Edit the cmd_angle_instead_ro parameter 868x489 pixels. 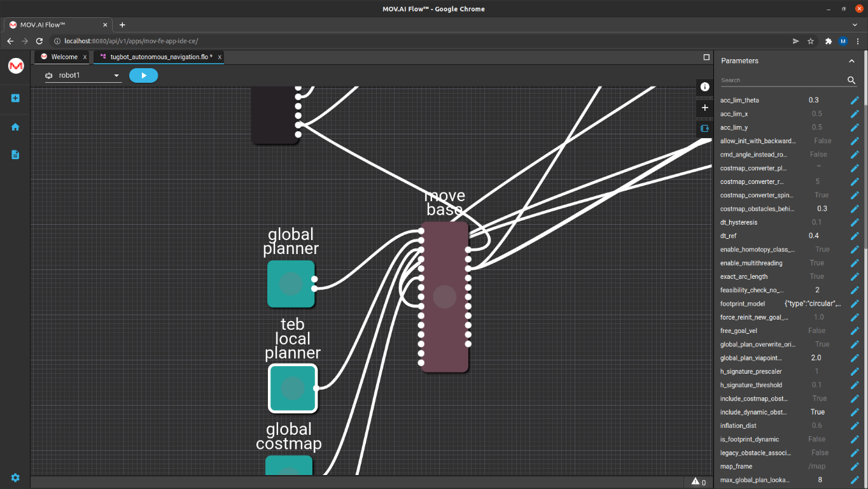855,155
